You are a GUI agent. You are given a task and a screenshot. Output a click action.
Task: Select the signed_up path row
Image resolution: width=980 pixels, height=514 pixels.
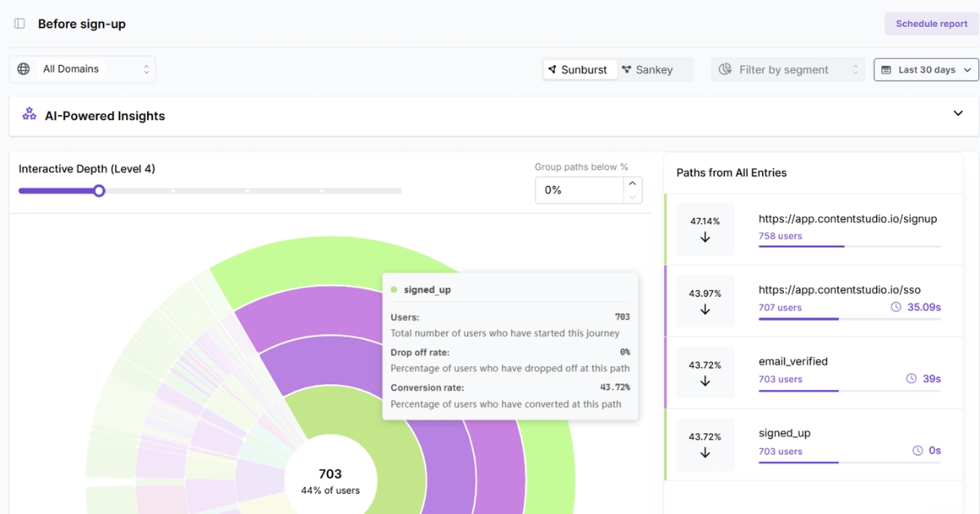[x=813, y=445]
